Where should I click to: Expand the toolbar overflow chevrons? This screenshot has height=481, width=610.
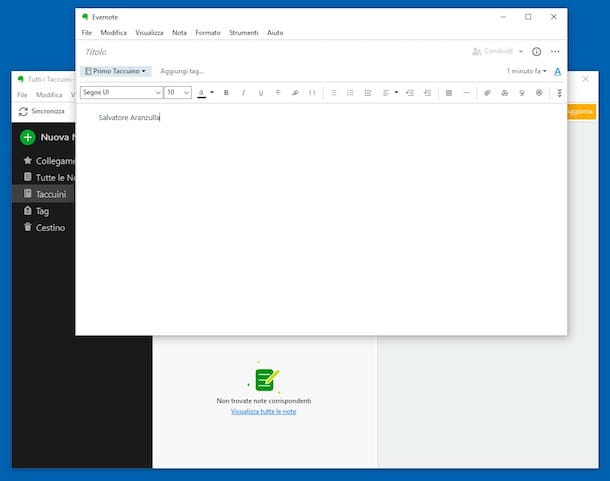click(x=559, y=93)
